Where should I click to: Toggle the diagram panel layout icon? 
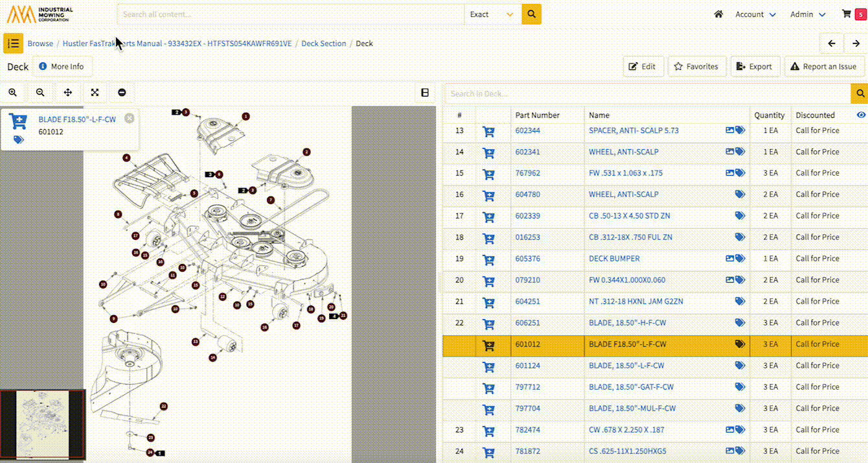pos(425,93)
